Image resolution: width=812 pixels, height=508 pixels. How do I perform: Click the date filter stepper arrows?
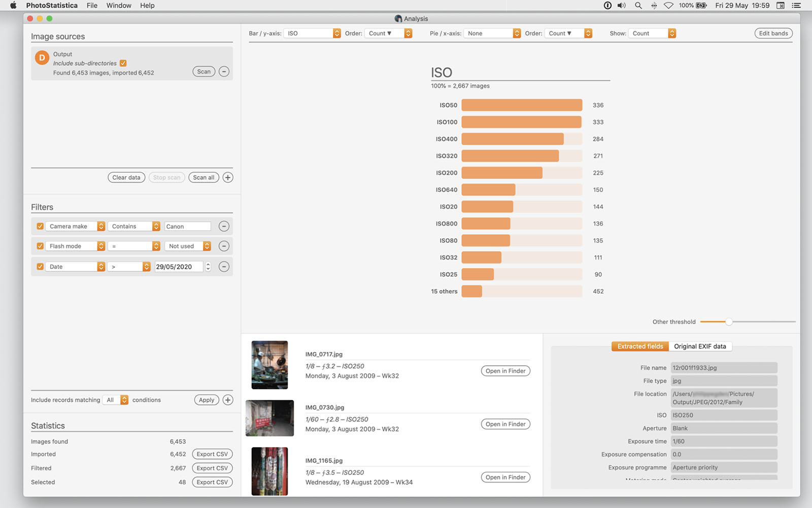208,267
